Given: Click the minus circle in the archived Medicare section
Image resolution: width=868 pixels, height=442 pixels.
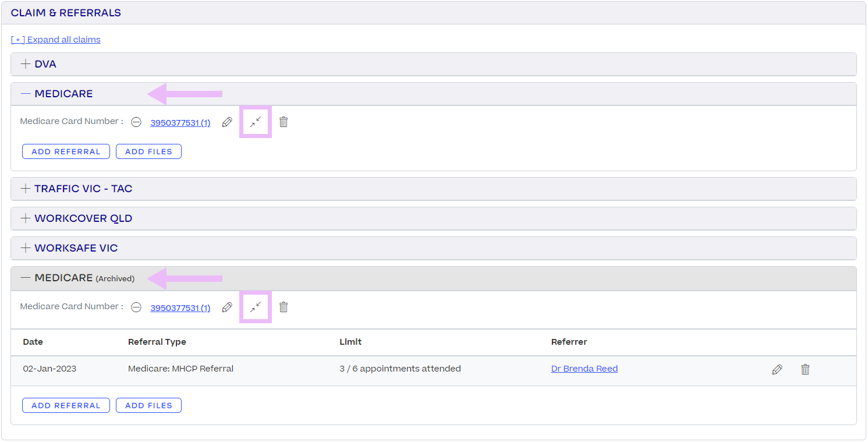Looking at the screenshot, I should 136,307.
